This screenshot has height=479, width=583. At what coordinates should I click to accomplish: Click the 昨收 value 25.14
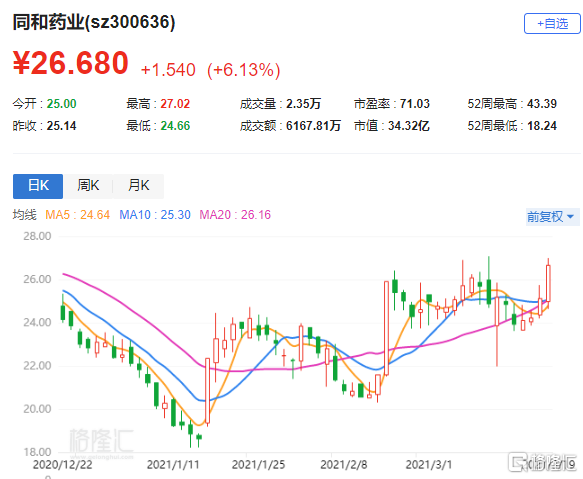pyautogui.click(x=61, y=126)
